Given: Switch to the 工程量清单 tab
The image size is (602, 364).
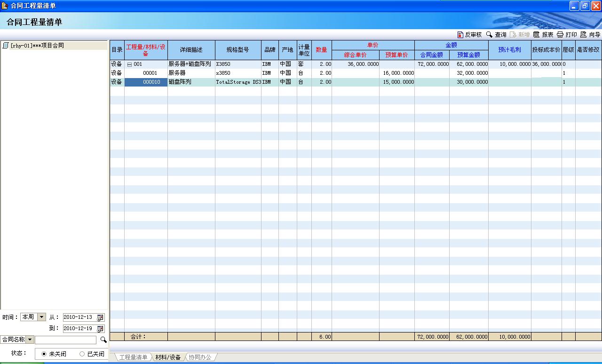Looking at the screenshot, I should pos(133,357).
